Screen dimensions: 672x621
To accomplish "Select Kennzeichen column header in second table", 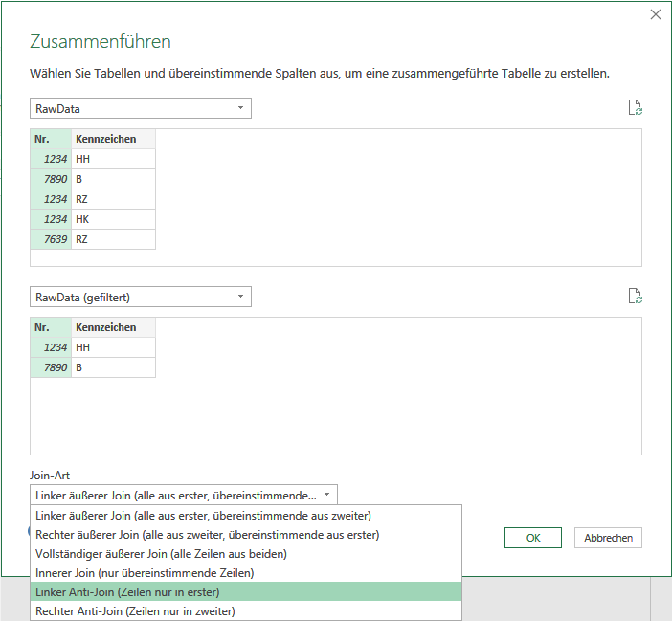I will click(x=113, y=327).
